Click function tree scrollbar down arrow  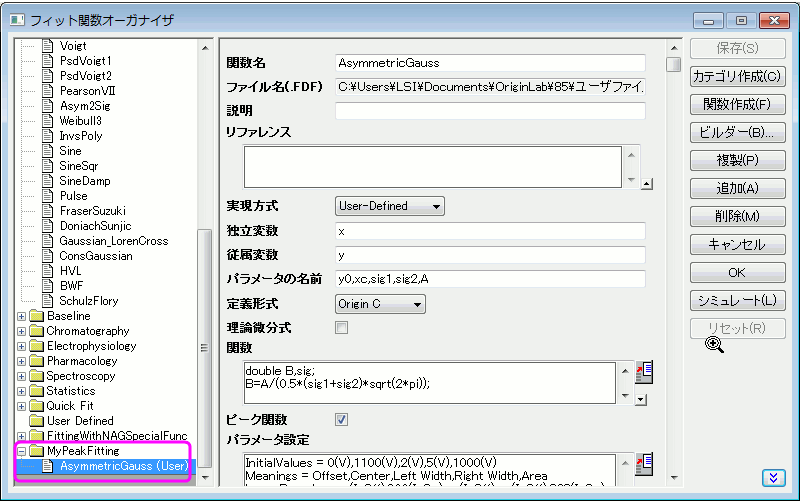pyautogui.click(x=205, y=478)
